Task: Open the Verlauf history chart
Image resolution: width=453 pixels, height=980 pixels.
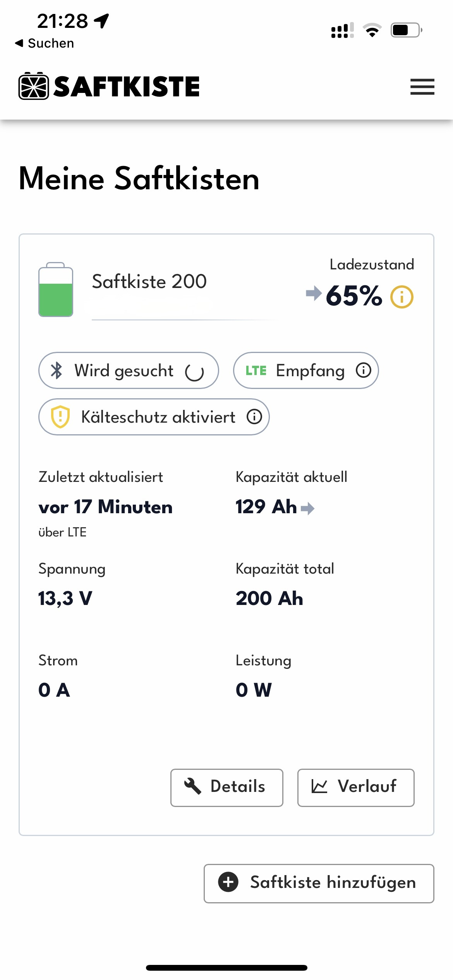Action: (355, 788)
